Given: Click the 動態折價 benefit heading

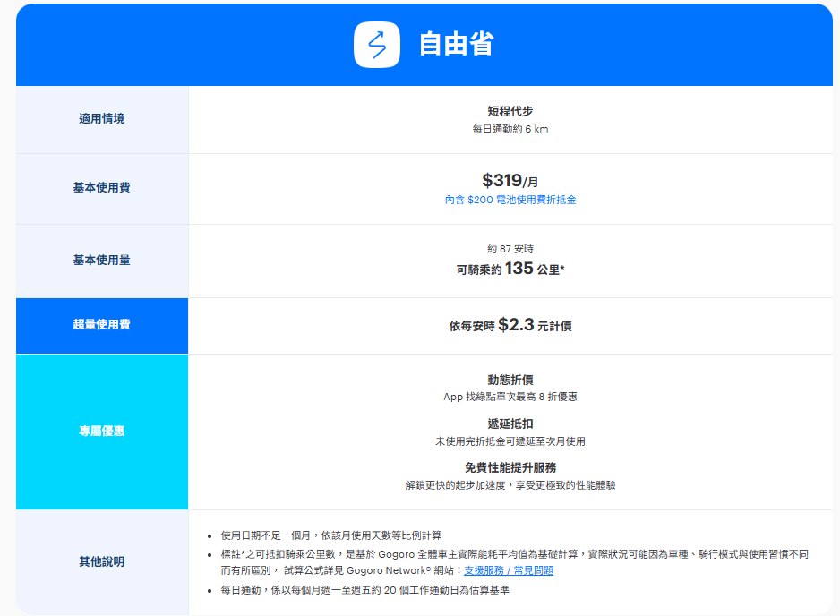Looking at the screenshot, I should 510,380.
